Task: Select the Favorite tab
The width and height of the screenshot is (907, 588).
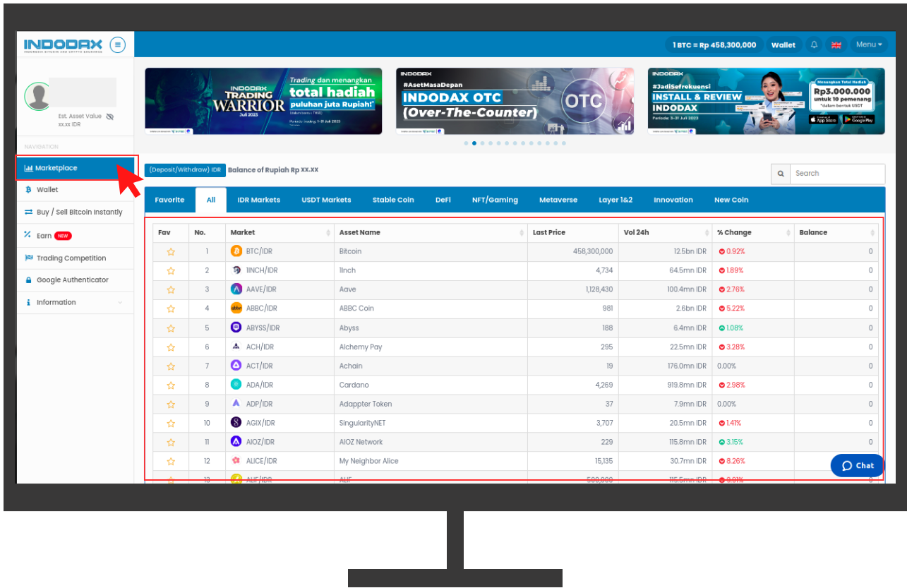Action: point(169,200)
